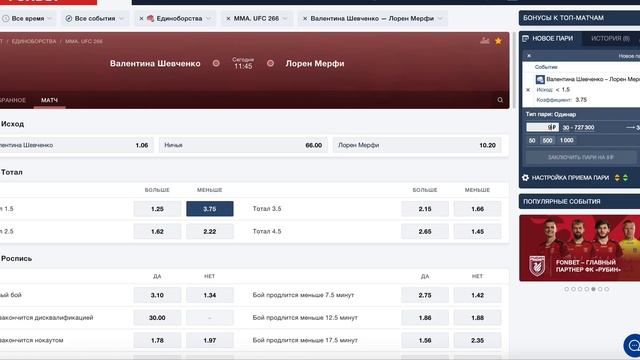Select меньше 12.5 минут ДА 1.86
Image resolution: width=640 pixels, height=360 pixels.
(x=425, y=318)
